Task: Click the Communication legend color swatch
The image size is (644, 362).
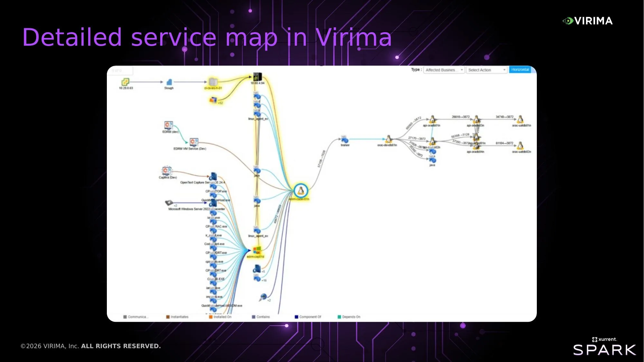Action: point(125,317)
